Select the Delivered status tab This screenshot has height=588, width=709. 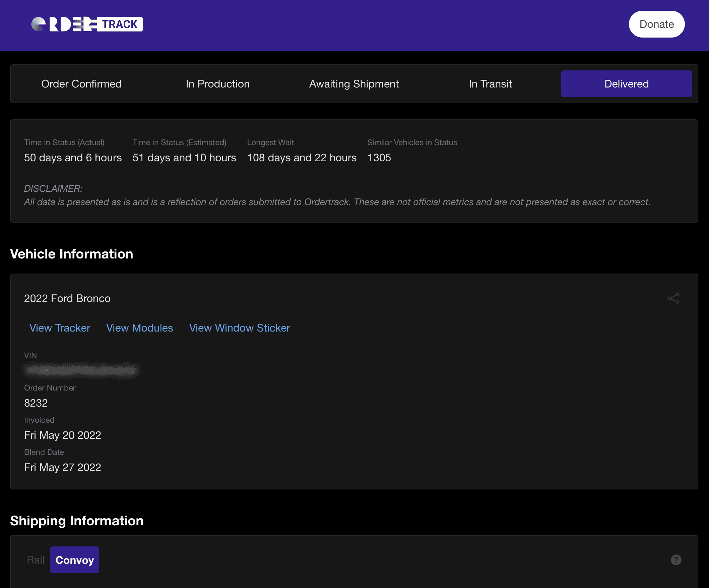pyautogui.click(x=626, y=84)
